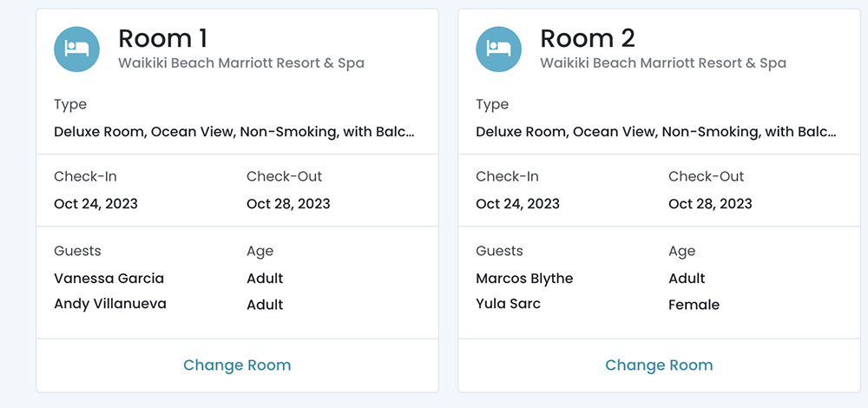Click Room 2 truncated room type text

[655, 132]
